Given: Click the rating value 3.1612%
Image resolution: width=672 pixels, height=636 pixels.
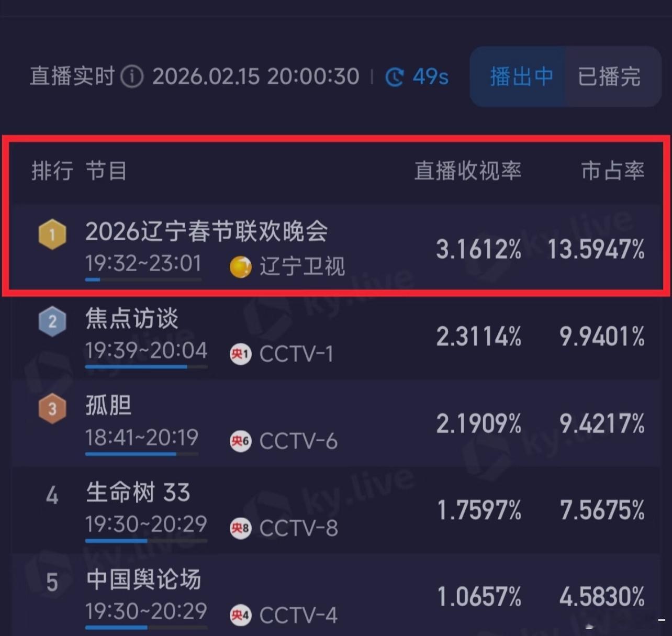Looking at the screenshot, I should 477,250.
